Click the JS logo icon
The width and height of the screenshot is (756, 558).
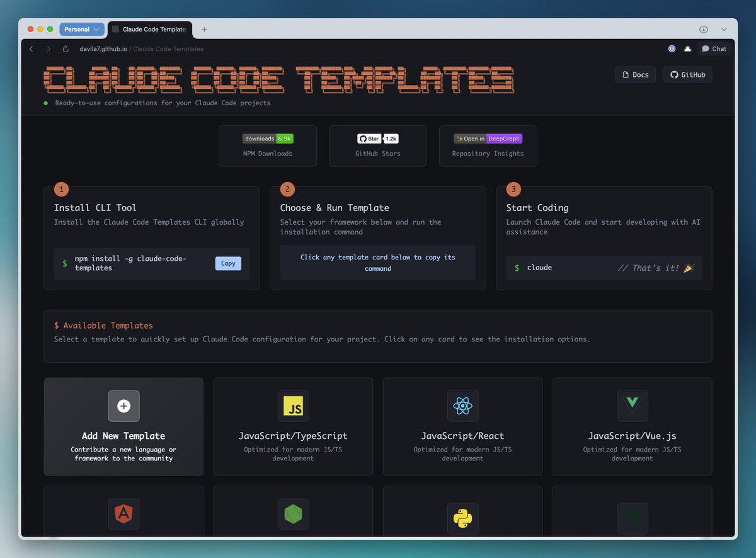(293, 406)
